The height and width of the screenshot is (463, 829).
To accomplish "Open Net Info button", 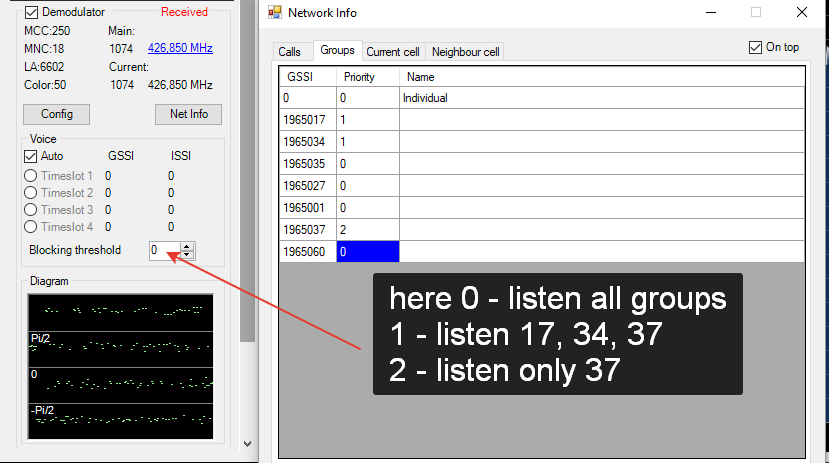I will 188,114.
